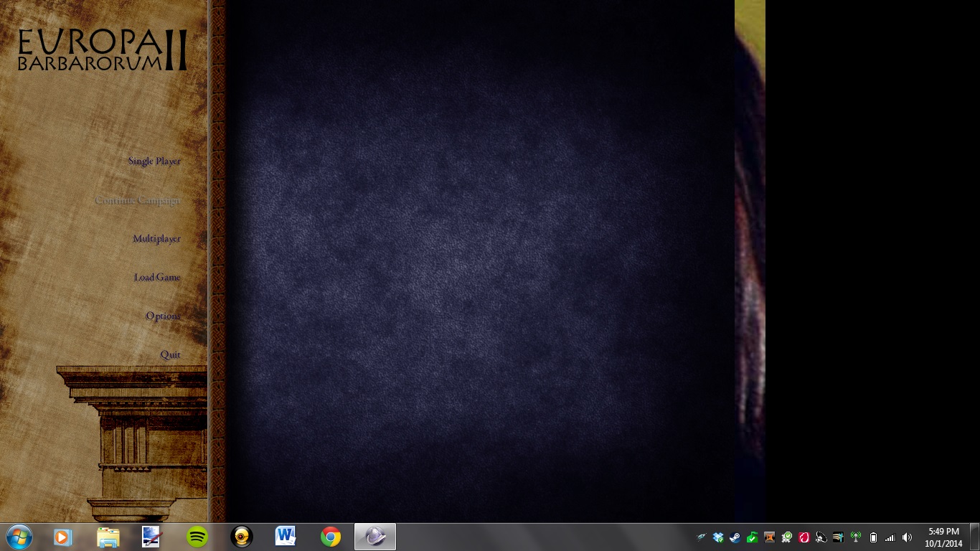Open the webcam application taskbar icon

pos(242,537)
